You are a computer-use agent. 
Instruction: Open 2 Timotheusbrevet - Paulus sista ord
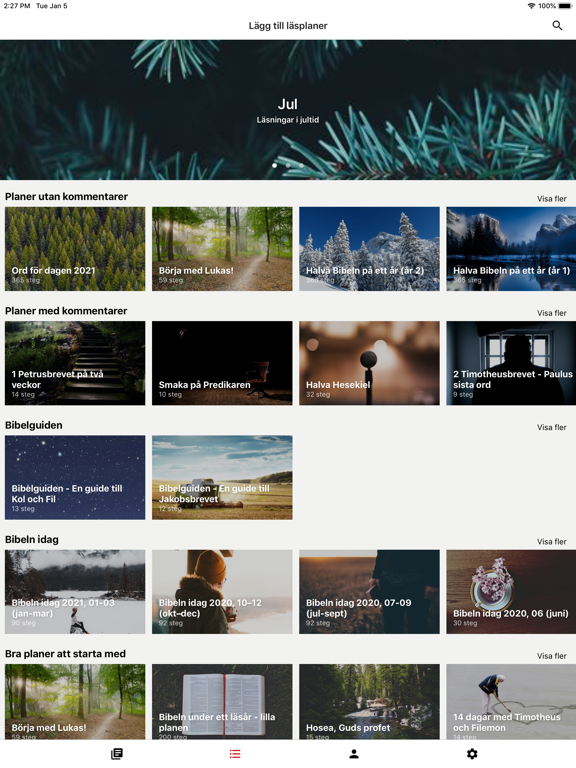click(x=511, y=363)
